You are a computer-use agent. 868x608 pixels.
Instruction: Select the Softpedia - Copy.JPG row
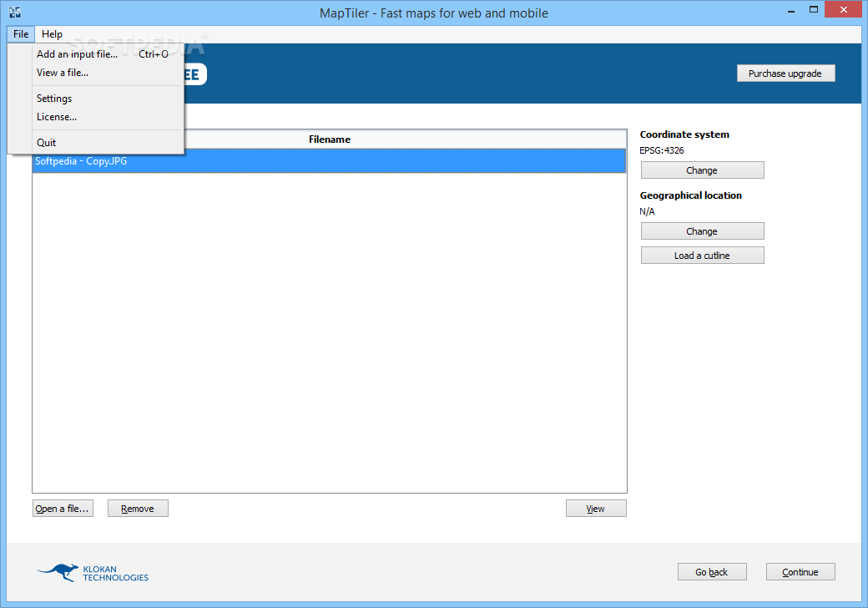[330, 161]
